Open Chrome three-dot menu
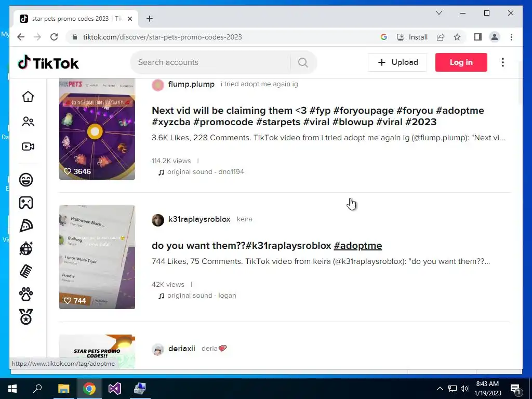Image resolution: width=532 pixels, height=399 pixels. (511, 37)
